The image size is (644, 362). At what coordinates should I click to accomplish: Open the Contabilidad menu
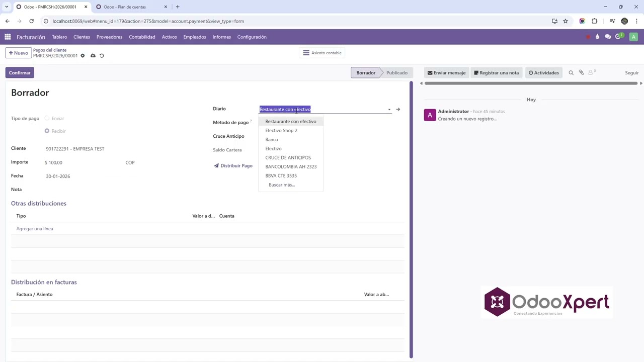point(142,37)
